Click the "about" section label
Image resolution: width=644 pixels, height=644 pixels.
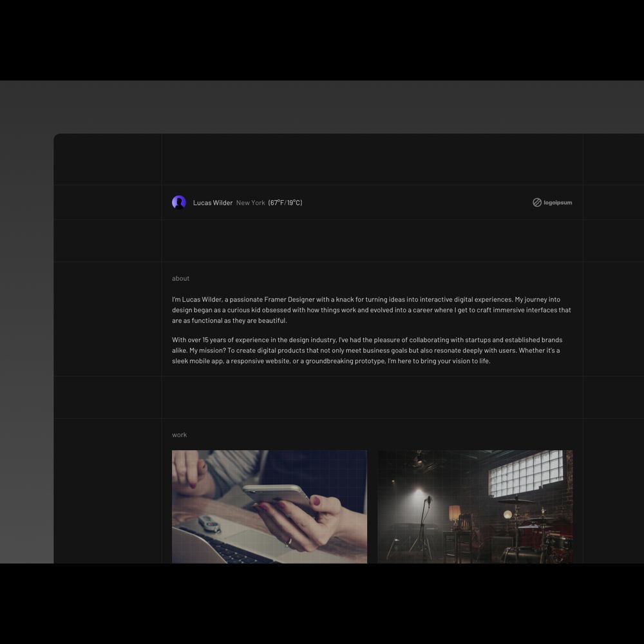coord(180,278)
